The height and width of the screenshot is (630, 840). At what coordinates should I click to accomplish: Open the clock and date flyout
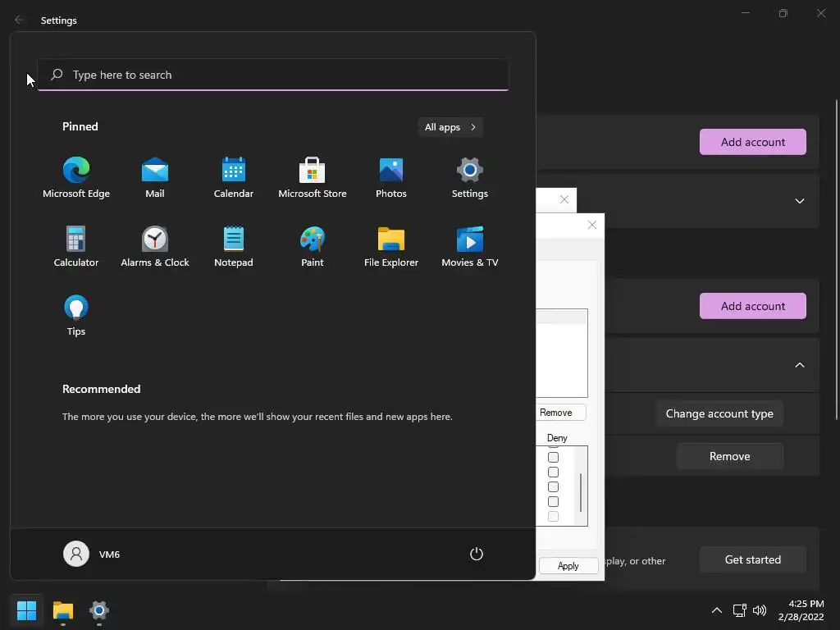pos(801,610)
